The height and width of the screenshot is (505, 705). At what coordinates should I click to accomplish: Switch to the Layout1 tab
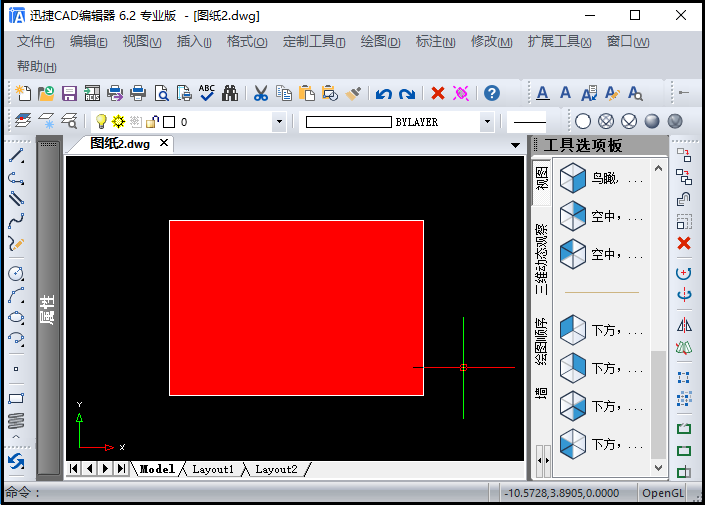(x=213, y=469)
